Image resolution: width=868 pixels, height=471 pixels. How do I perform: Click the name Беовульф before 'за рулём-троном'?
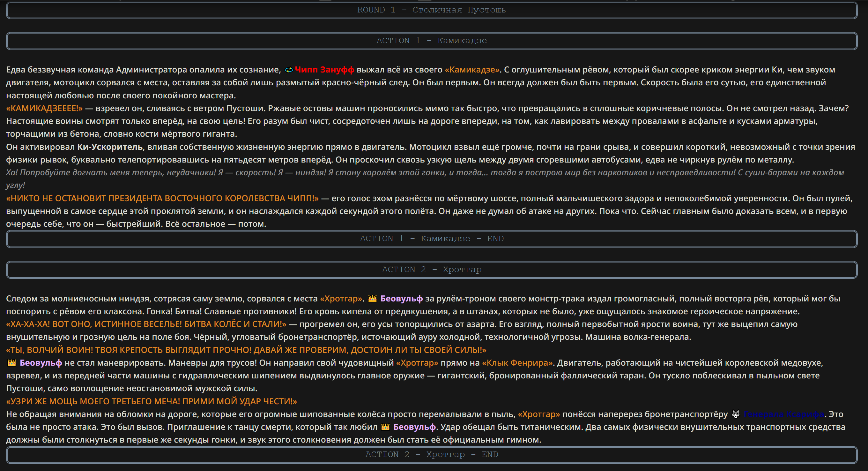[401, 299]
